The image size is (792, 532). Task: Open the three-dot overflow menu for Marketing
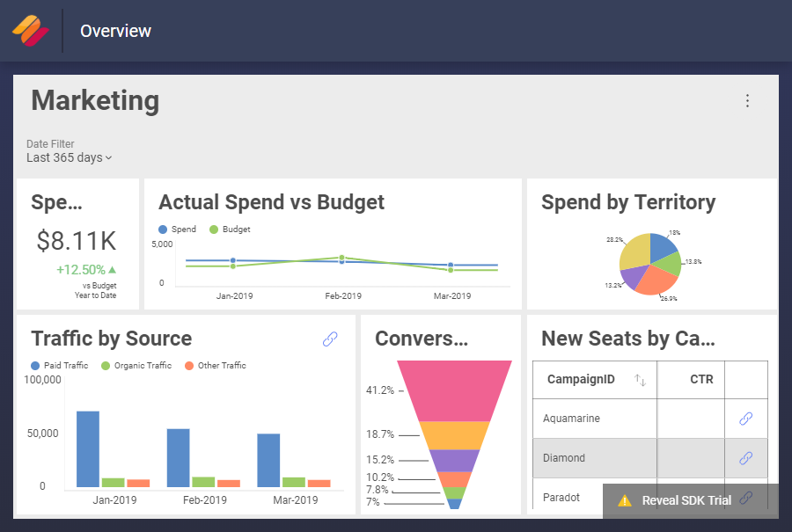point(747,100)
